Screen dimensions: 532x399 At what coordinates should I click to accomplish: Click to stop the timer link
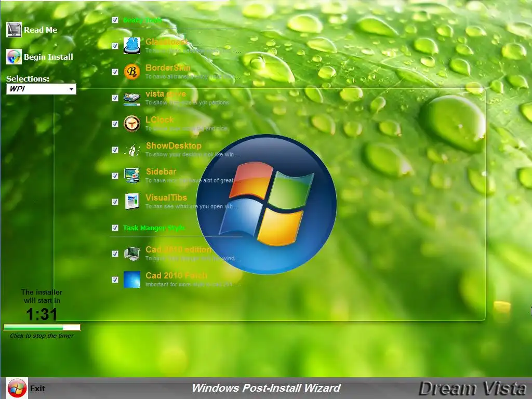pos(42,336)
